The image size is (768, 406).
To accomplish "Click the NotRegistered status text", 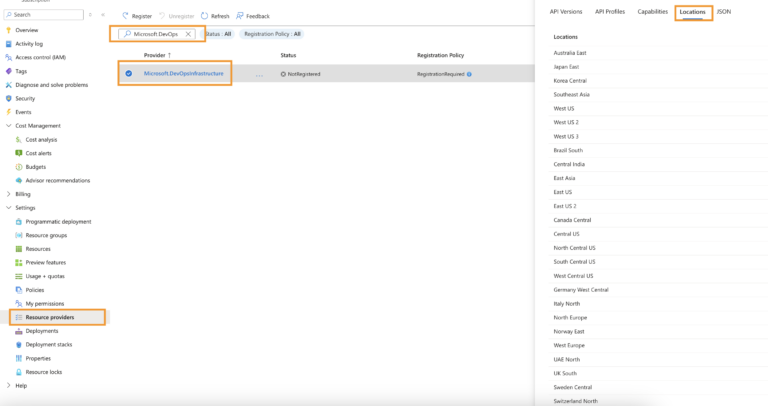I will point(304,74).
